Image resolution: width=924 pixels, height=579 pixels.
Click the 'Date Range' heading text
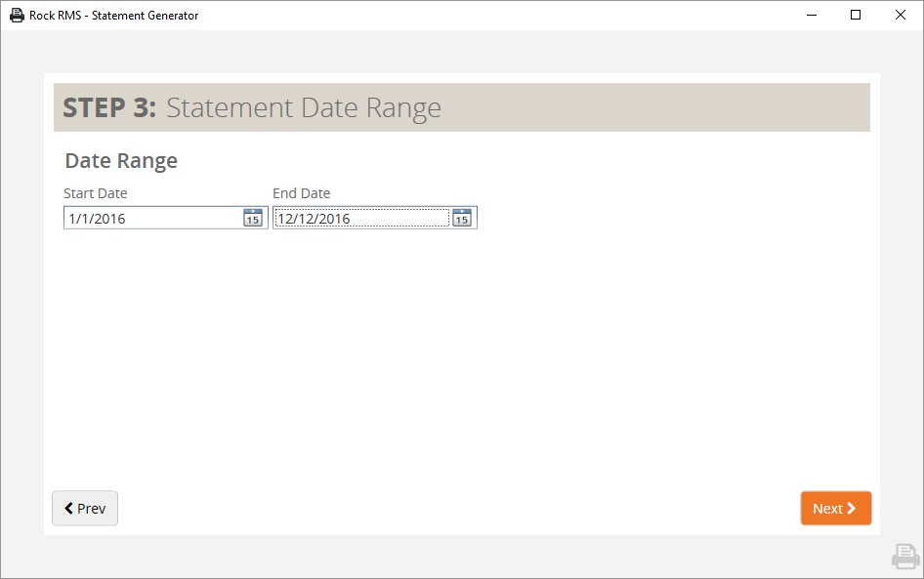(x=121, y=161)
